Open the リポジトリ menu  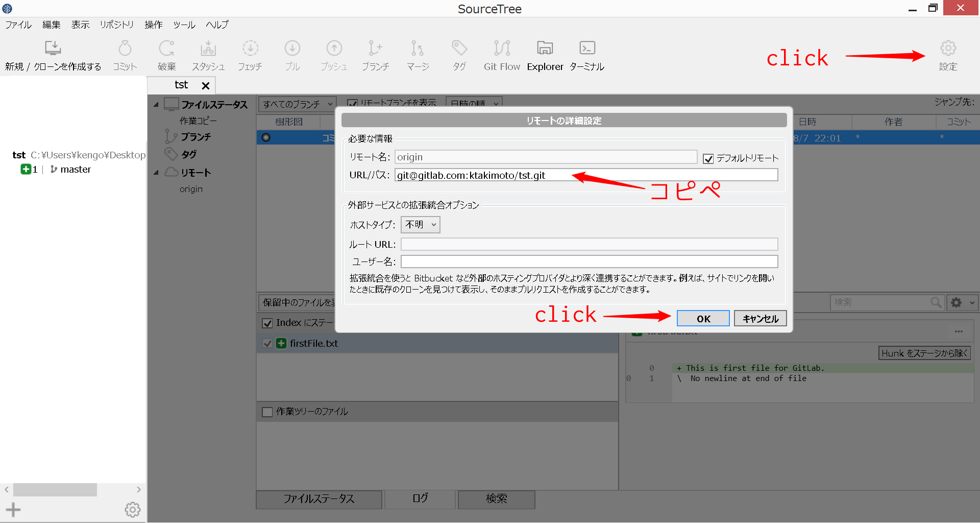117,25
